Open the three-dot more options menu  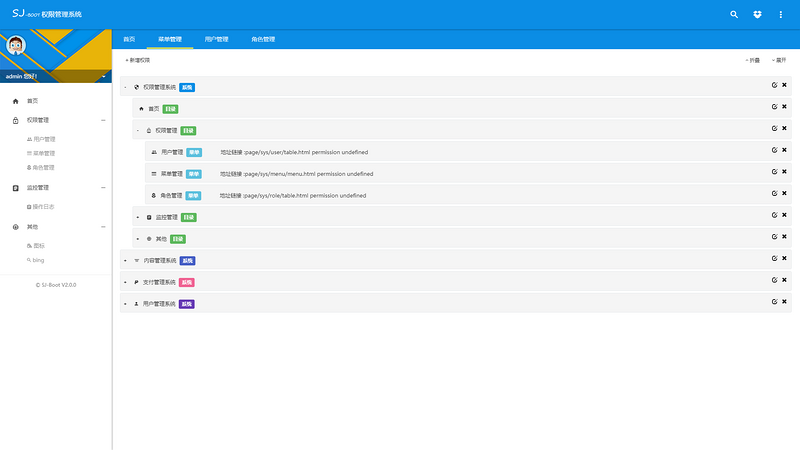tap(781, 14)
